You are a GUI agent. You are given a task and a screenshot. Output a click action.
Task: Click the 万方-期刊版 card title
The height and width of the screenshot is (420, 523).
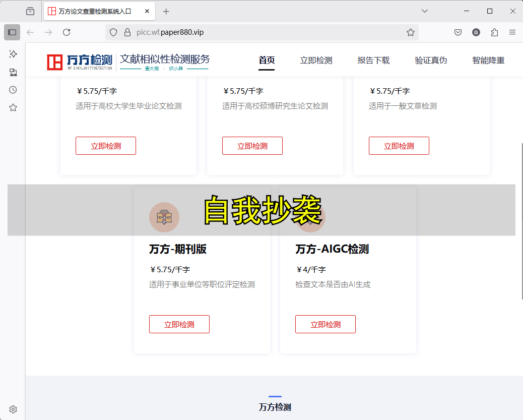click(178, 249)
